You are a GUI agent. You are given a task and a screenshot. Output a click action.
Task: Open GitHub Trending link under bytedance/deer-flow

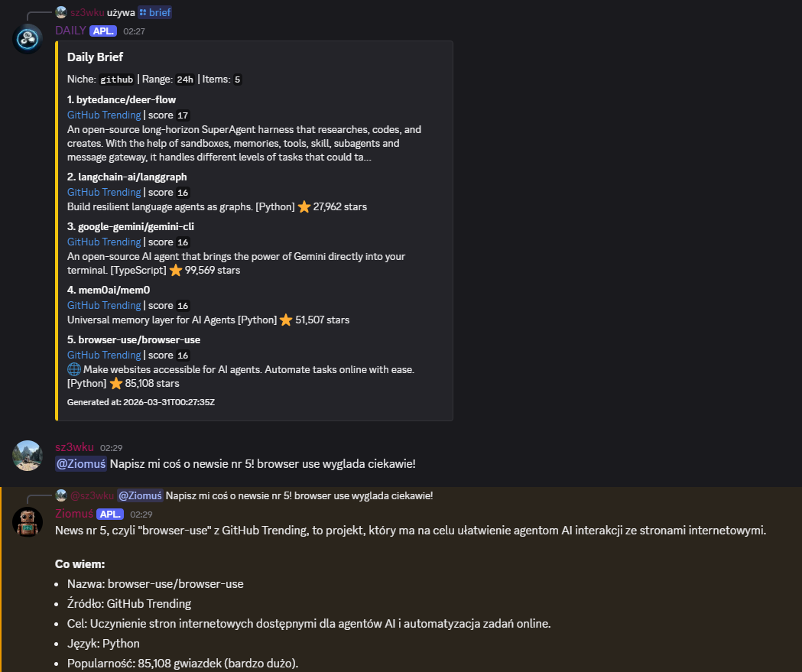[104, 115]
